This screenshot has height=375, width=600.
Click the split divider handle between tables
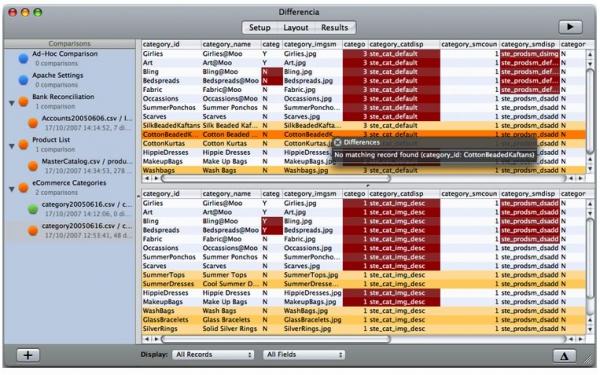click(x=367, y=185)
